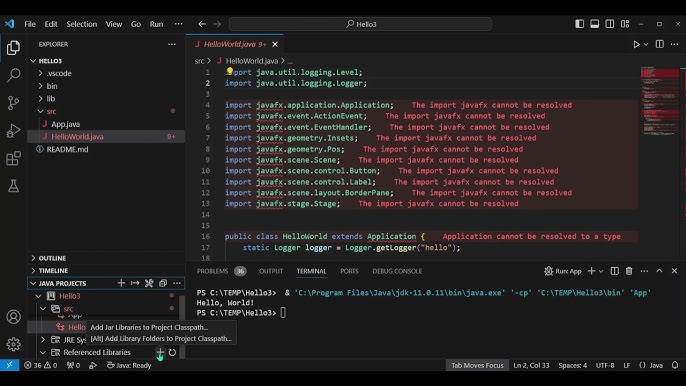Open the Extensions view

14,158
